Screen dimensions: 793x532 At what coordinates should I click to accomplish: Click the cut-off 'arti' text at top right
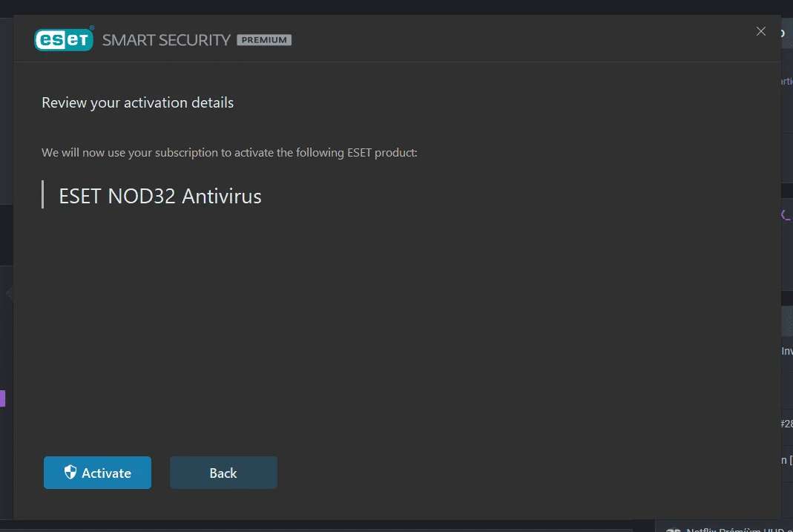pyautogui.click(x=787, y=81)
